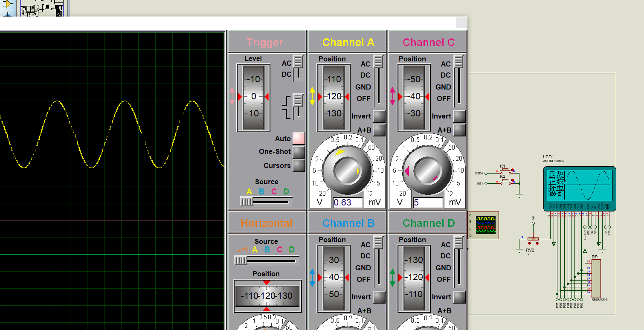This screenshot has height=330, width=644.
Task: Close the oscilloscope window
Action: pyautogui.click(x=461, y=23)
